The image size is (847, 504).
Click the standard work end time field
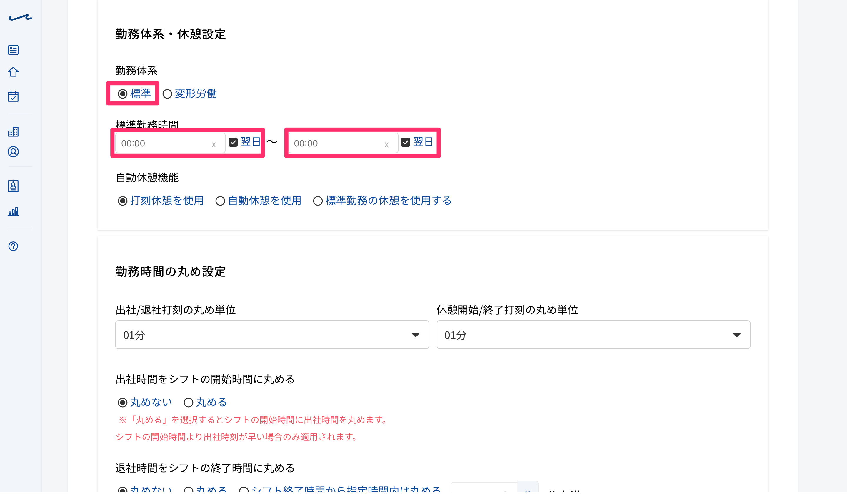(x=343, y=143)
